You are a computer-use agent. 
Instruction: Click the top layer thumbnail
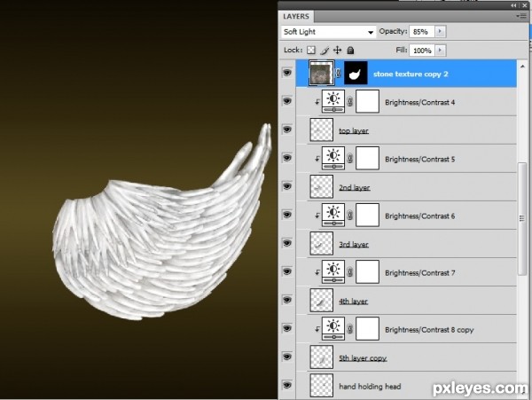point(322,129)
